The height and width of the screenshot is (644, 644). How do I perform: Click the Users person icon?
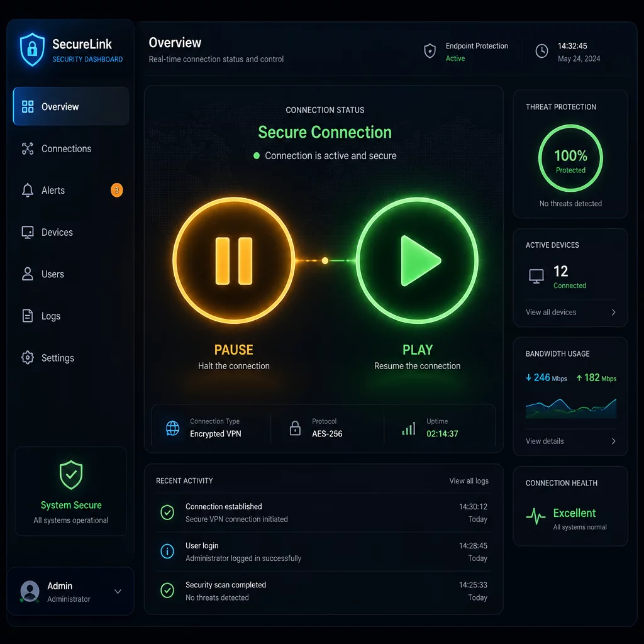pos(28,274)
